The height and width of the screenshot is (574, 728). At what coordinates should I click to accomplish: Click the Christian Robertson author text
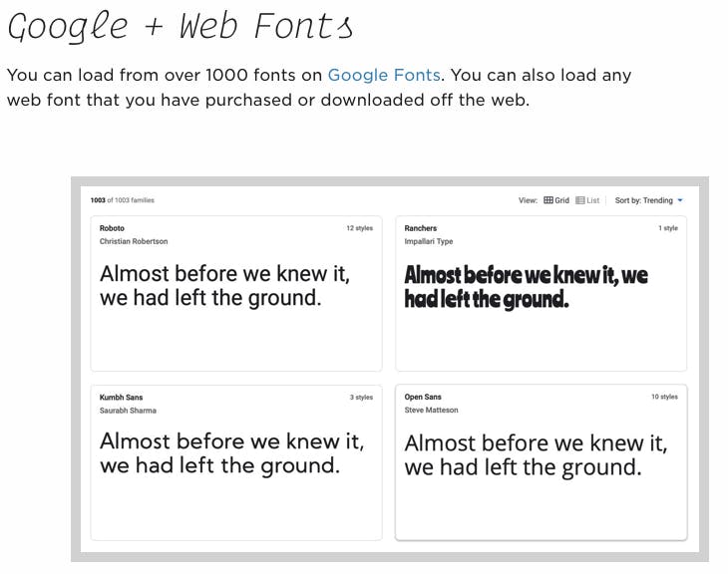pyautogui.click(x=134, y=241)
